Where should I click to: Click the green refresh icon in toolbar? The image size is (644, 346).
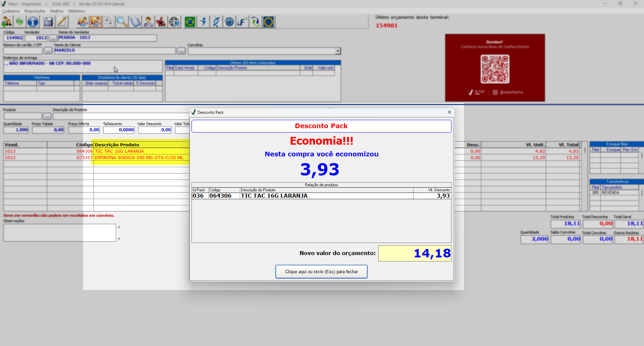[x=19, y=22]
